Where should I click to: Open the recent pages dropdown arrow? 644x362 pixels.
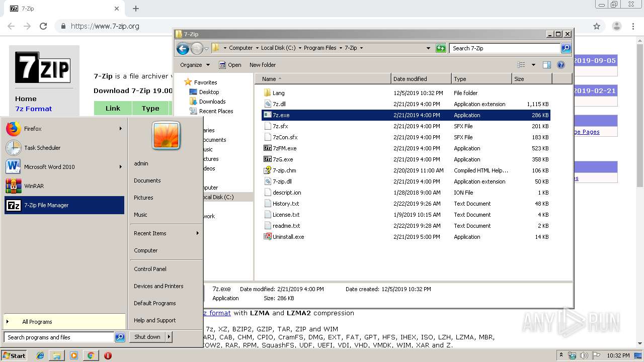(206, 49)
